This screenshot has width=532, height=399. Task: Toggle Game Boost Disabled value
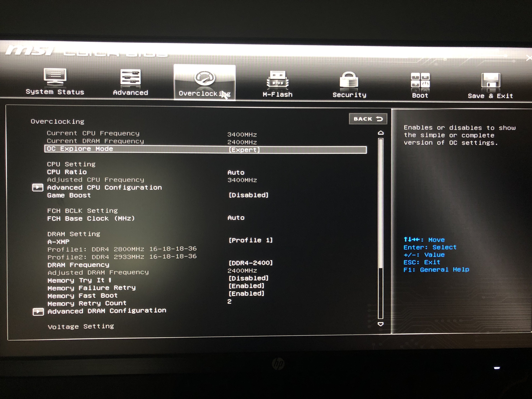coord(248,195)
